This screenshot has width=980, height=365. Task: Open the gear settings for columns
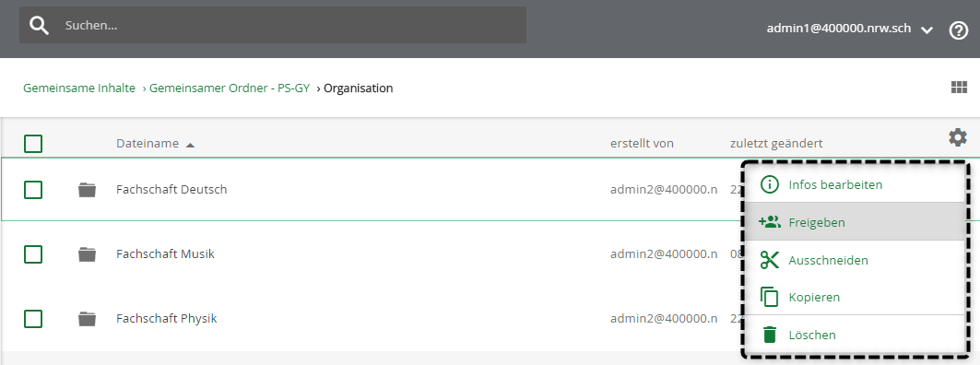(958, 137)
